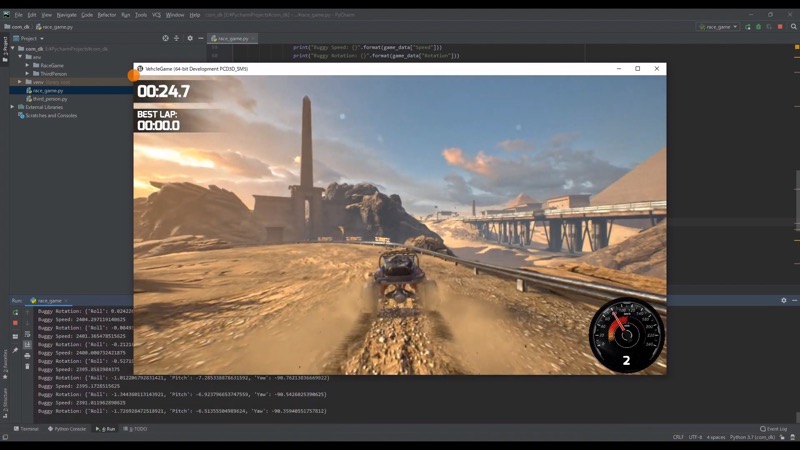The image size is (800, 450).
Task: Click rerun icon in Run panel sidebar
Action: 15,312
